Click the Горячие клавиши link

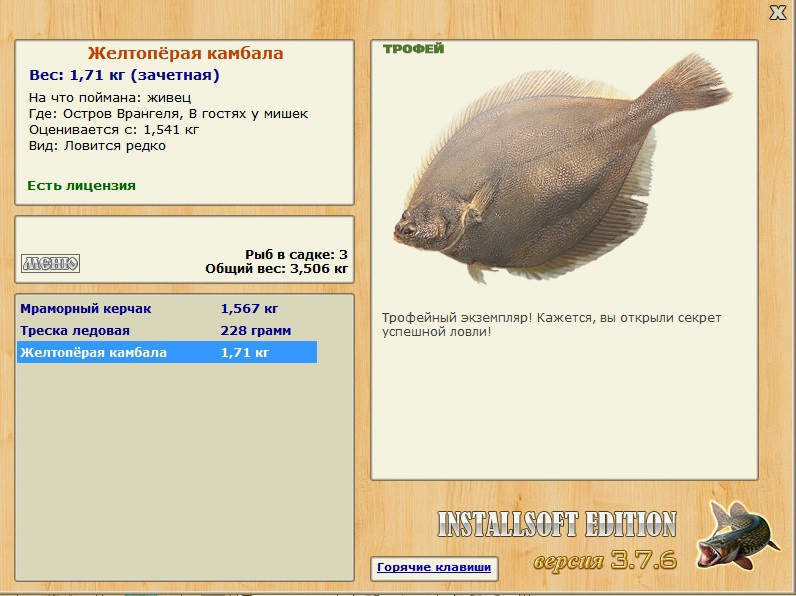(x=434, y=568)
